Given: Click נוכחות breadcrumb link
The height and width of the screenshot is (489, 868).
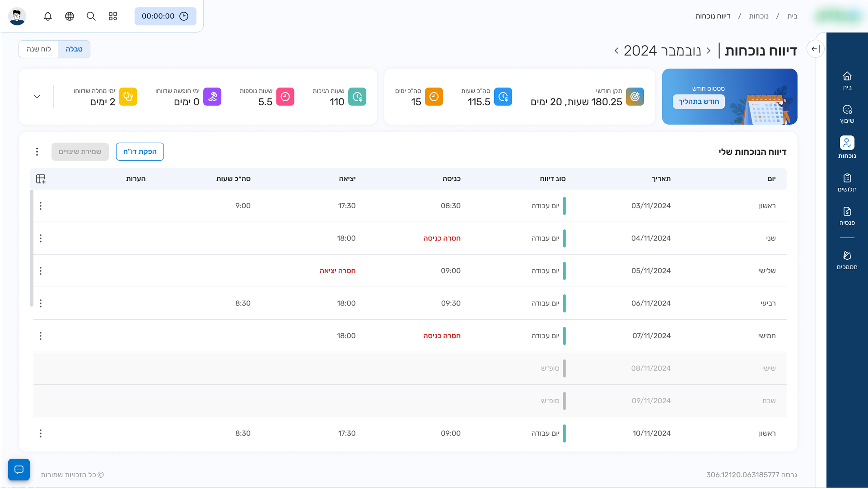Looking at the screenshot, I should tap(758, 16).
